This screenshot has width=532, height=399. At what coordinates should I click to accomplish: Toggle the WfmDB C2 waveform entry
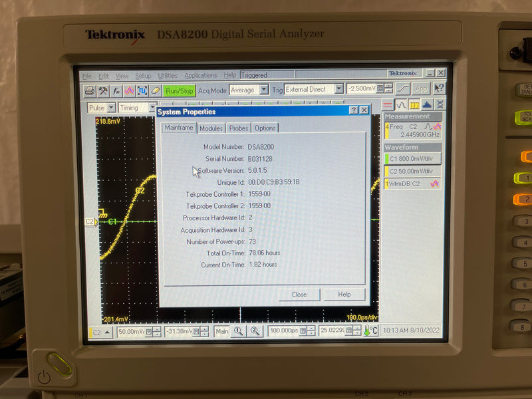(412, 184)
